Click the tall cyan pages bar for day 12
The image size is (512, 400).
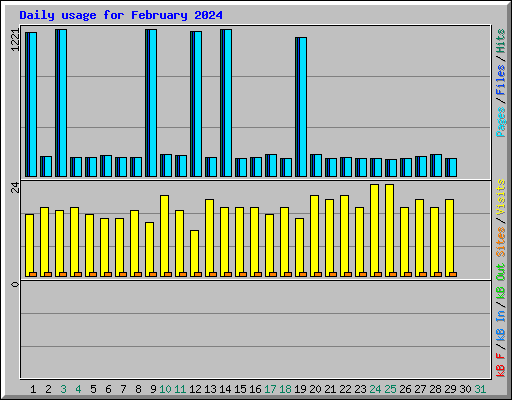tap(198, 104)
